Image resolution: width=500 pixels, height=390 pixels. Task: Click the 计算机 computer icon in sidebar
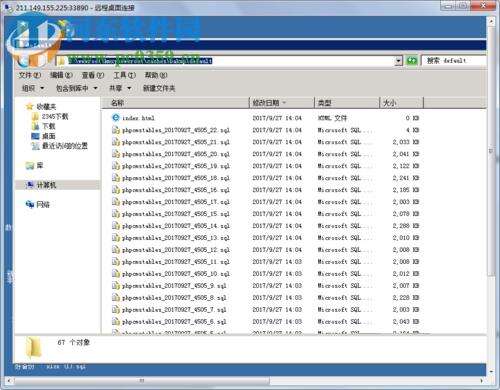tap(30, 185)
